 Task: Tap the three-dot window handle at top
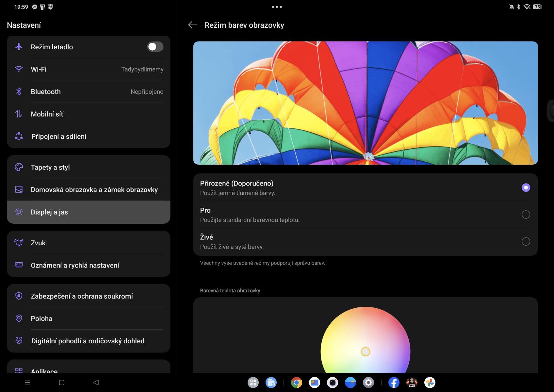(x=277, y=7)
